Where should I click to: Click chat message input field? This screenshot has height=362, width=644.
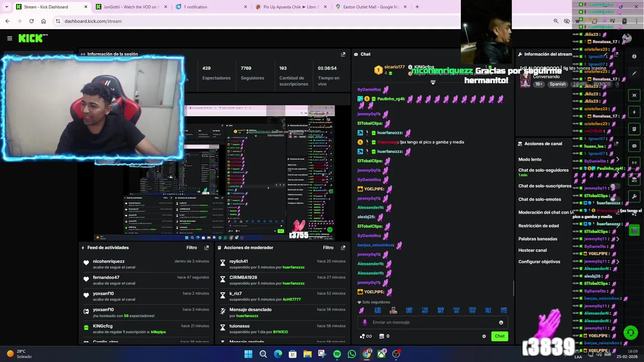(433, 323)
